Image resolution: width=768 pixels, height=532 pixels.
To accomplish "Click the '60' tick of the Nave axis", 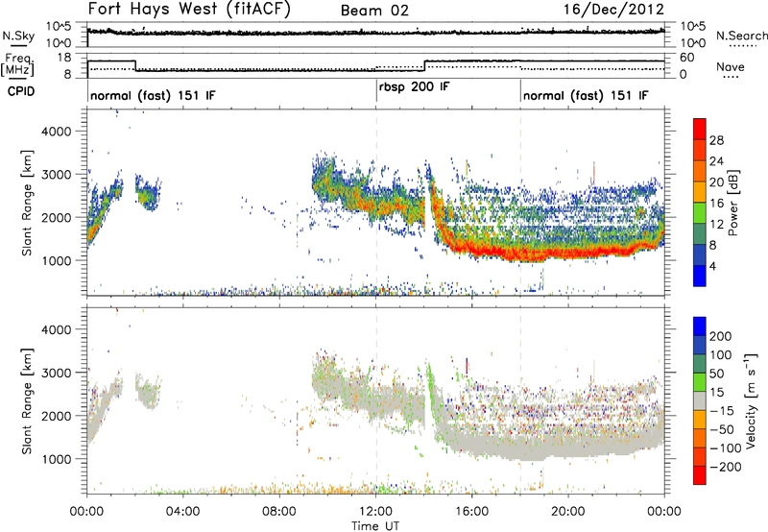I will [x=686, y=58].
